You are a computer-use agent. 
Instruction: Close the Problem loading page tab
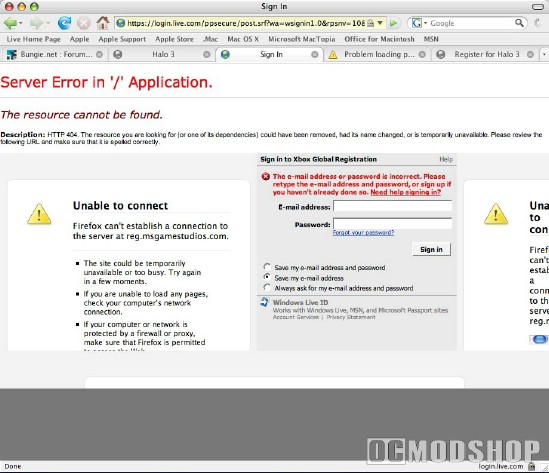tap(422, 55)
